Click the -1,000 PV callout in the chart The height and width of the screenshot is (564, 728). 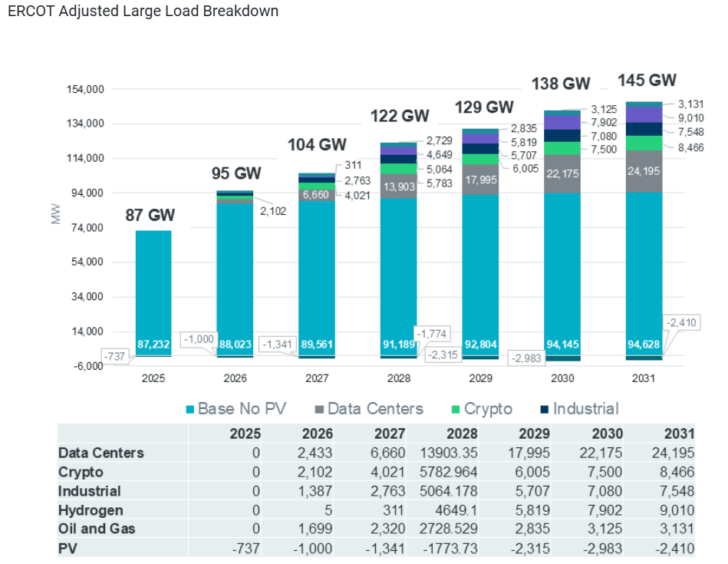click(199, 339)
